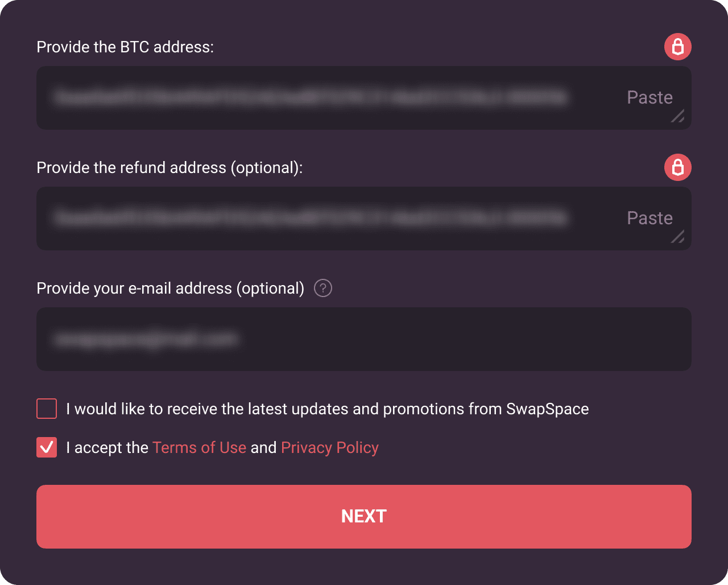Click the lock icon beside refund address
This screenshot has width=728, height=585.
(677, 167)
